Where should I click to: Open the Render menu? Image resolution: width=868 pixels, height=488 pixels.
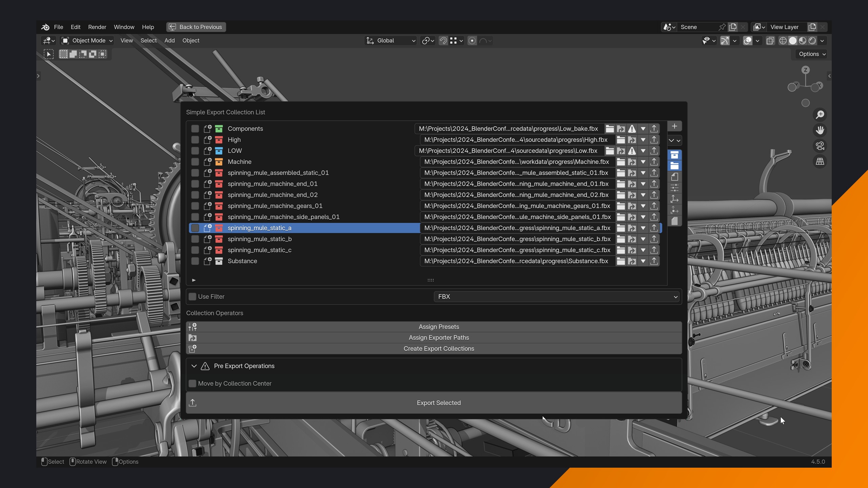[x=97, y=27]
